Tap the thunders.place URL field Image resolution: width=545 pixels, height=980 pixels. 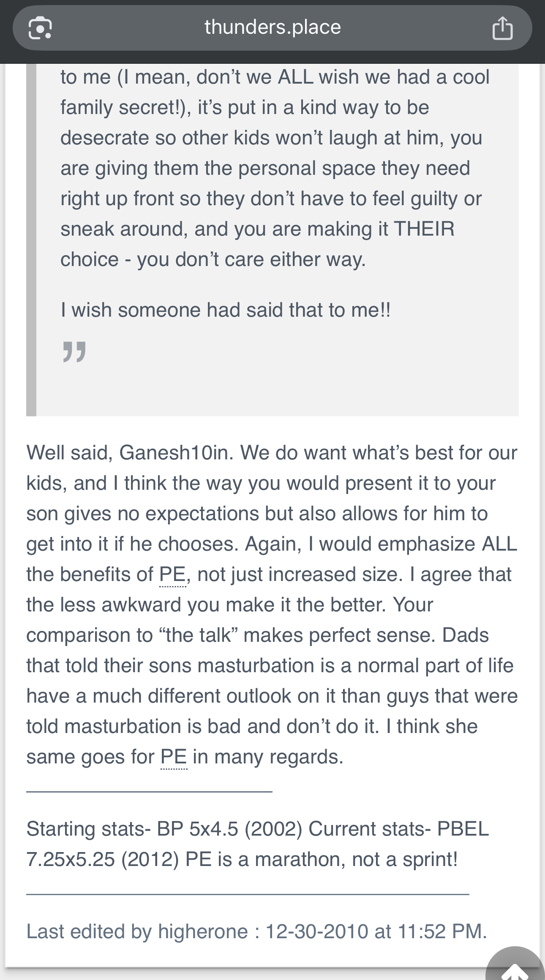[272, 28]
